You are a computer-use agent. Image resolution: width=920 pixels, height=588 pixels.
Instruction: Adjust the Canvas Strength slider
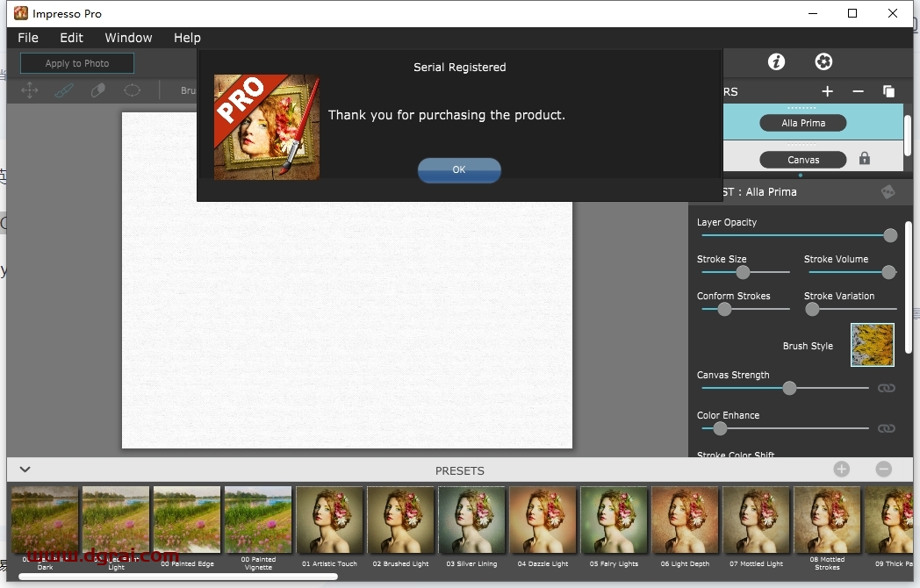(x=785, y=388)
